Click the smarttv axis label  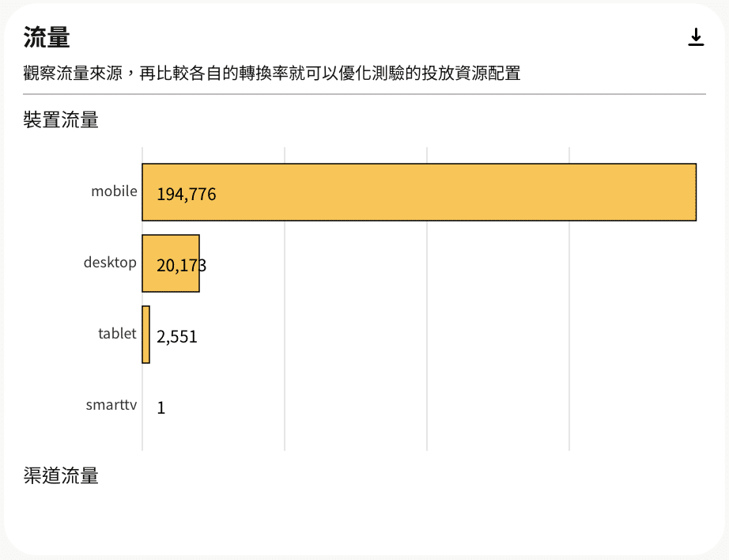111,405
